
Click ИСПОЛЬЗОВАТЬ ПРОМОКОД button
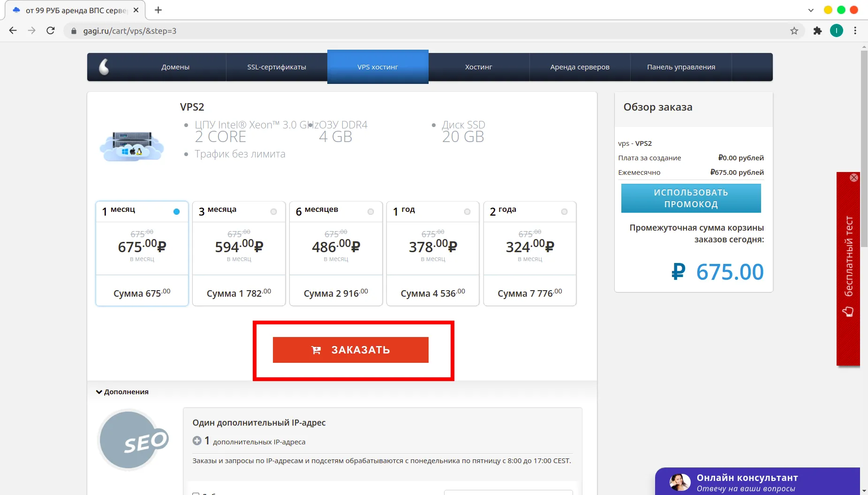pyautogui.click(x=691, y=198)
